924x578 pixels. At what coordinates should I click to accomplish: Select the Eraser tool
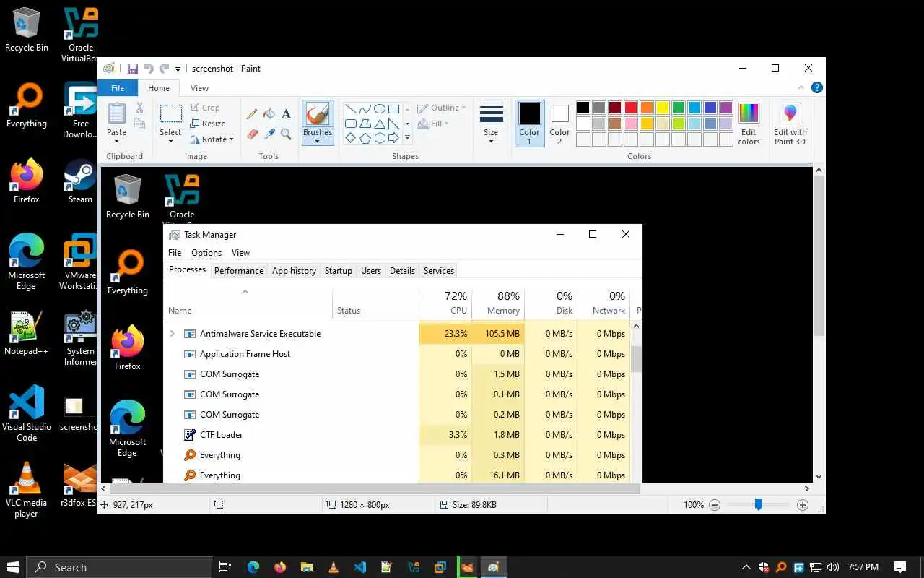coord(252,134)
